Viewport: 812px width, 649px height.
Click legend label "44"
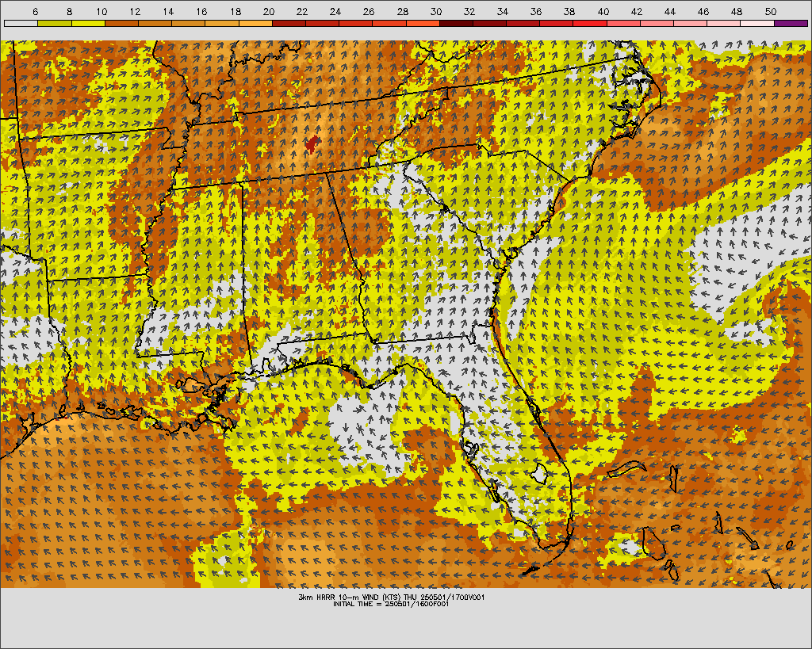(x=669, y=11)
